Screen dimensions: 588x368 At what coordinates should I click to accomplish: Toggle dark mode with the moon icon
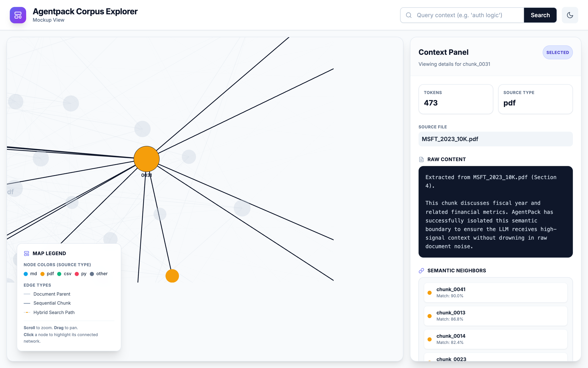(570, 15)
